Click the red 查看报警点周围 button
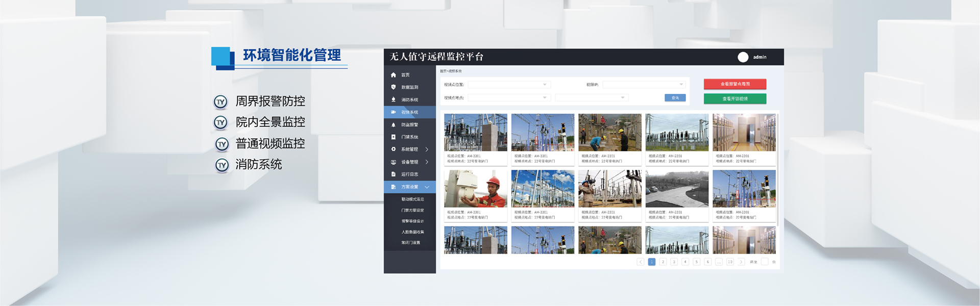This screenshot has height=306, width=980. click(x=734, y=84)
